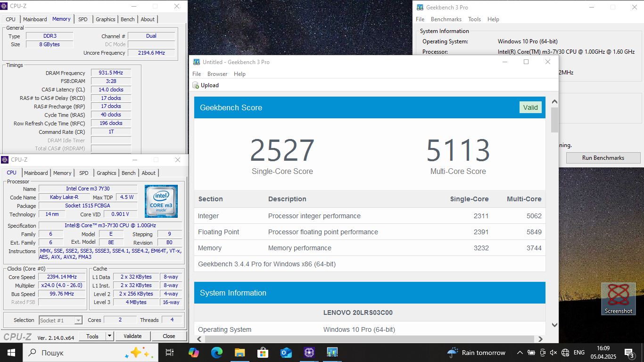This screenshot has height=362, width=644.
Task: Switch to CPU-Z via its taskbar icon
Action: [309, 353]
